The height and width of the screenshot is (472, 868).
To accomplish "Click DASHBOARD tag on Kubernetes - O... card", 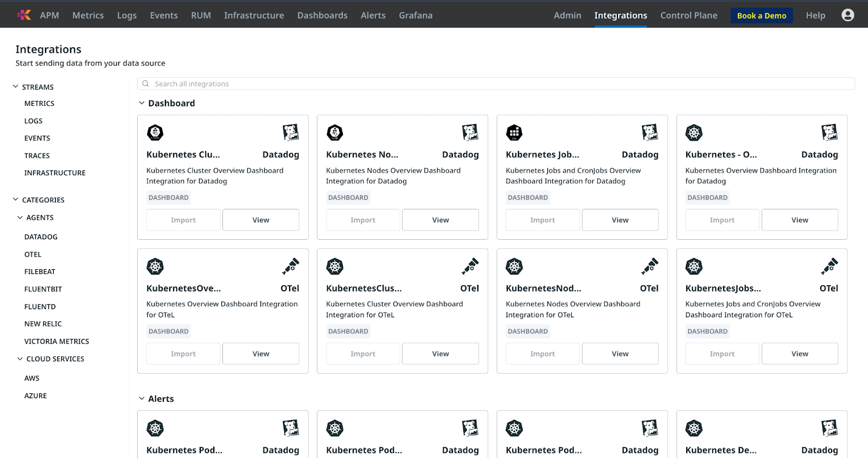I will tap(707, 197).
